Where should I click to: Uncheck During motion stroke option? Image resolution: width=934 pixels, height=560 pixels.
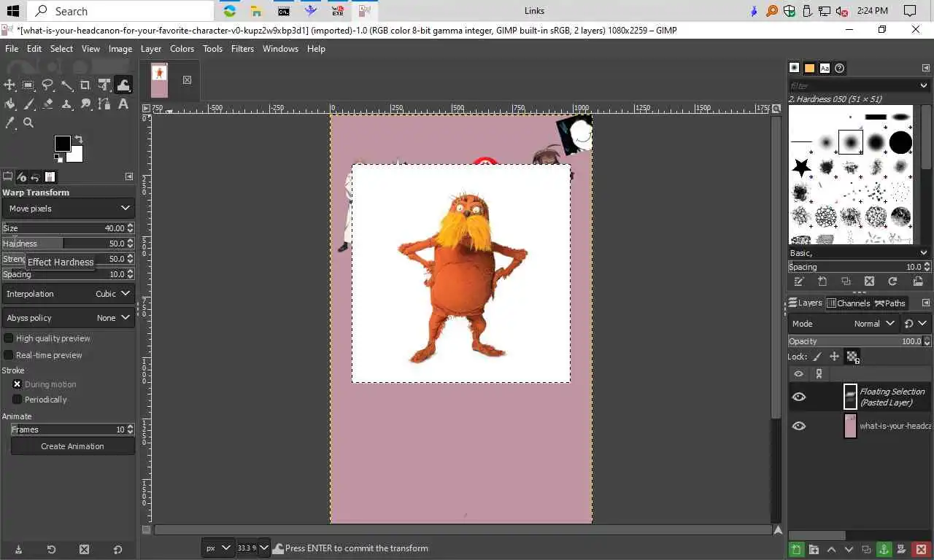(x=17, y=384)
